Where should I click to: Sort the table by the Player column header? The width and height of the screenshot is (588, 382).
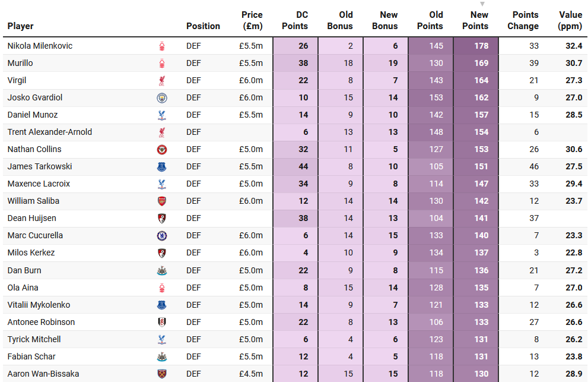pyautogui.click(x=21, y=26)
